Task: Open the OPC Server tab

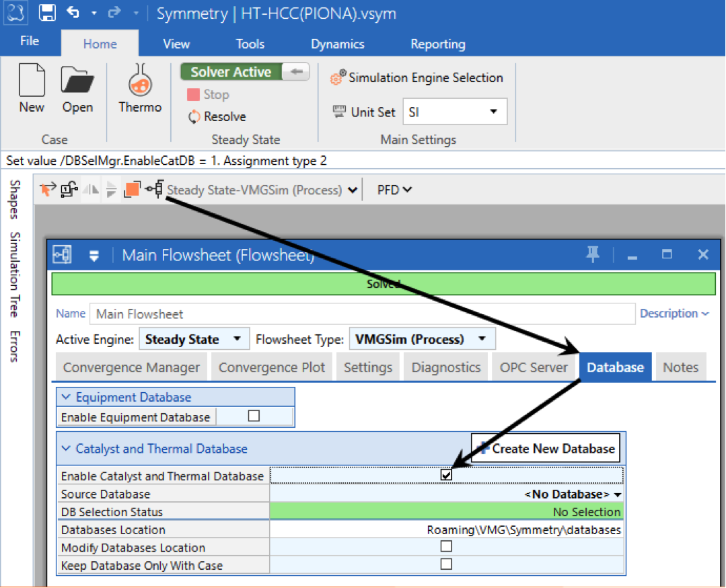Action: [x=534, y=367]
